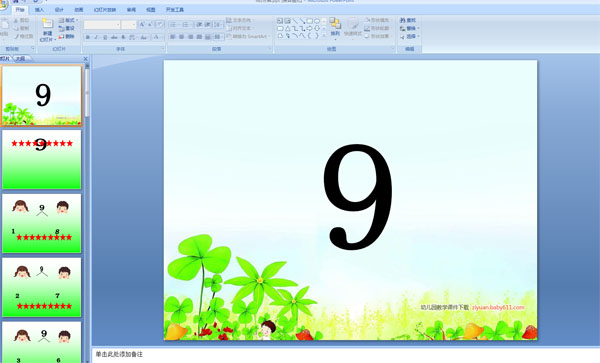Open the Change Case (Aa) dropdown
Screen dimensions: 600x363
click(144, 37)
